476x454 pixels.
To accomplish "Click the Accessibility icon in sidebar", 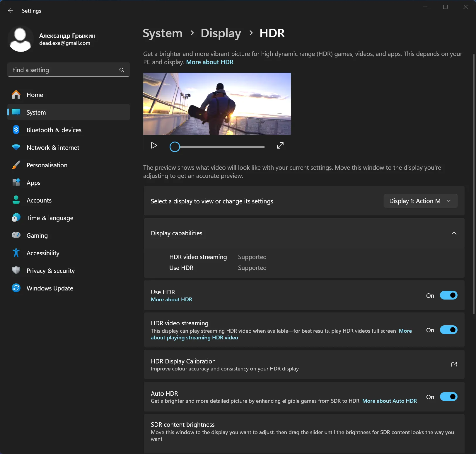I will pos(16,253).
